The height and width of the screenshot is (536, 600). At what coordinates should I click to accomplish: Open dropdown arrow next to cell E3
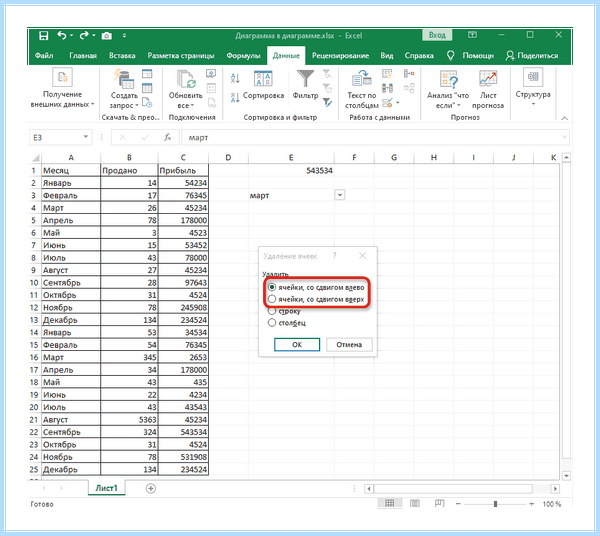[x=339, y=195]
